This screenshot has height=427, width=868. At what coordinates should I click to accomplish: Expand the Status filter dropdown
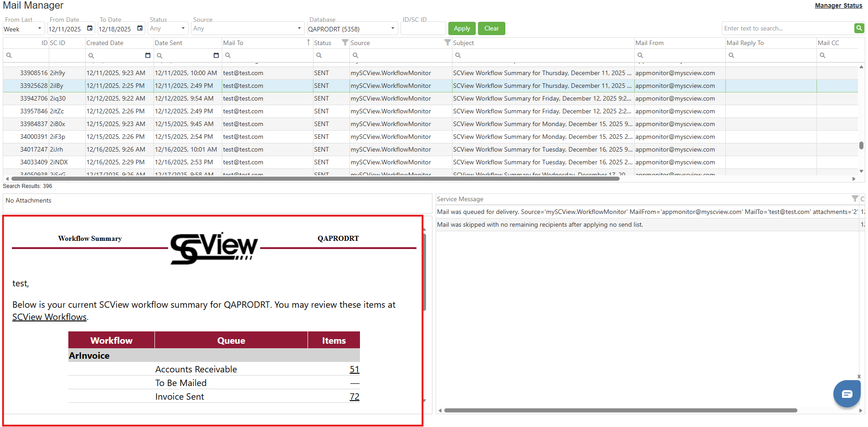click(183, 28)
